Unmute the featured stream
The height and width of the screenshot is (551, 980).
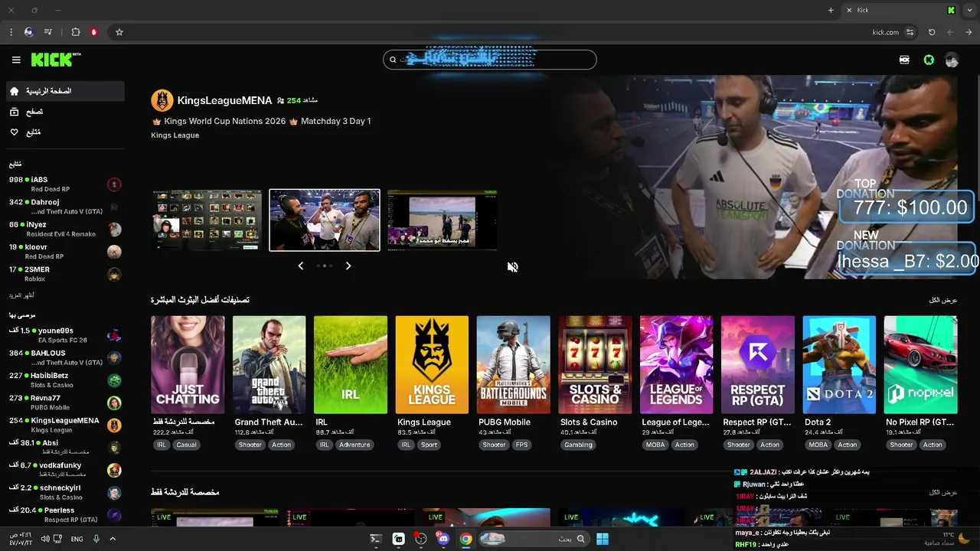(513, 266)
